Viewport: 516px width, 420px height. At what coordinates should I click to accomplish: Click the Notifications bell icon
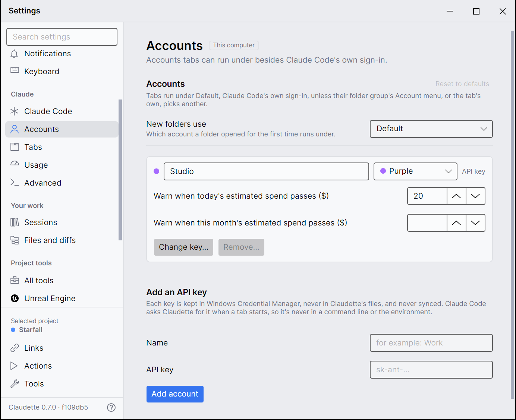tap(15, 54)
